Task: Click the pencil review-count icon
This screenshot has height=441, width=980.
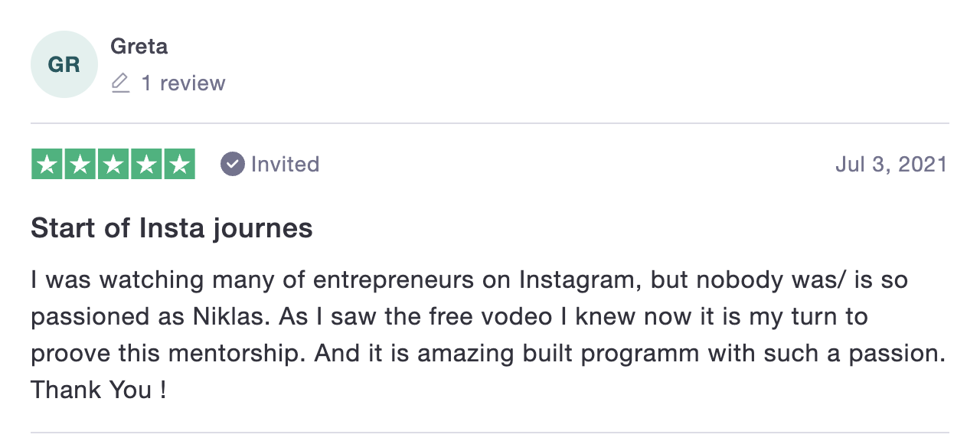Action: pos(120,83)
